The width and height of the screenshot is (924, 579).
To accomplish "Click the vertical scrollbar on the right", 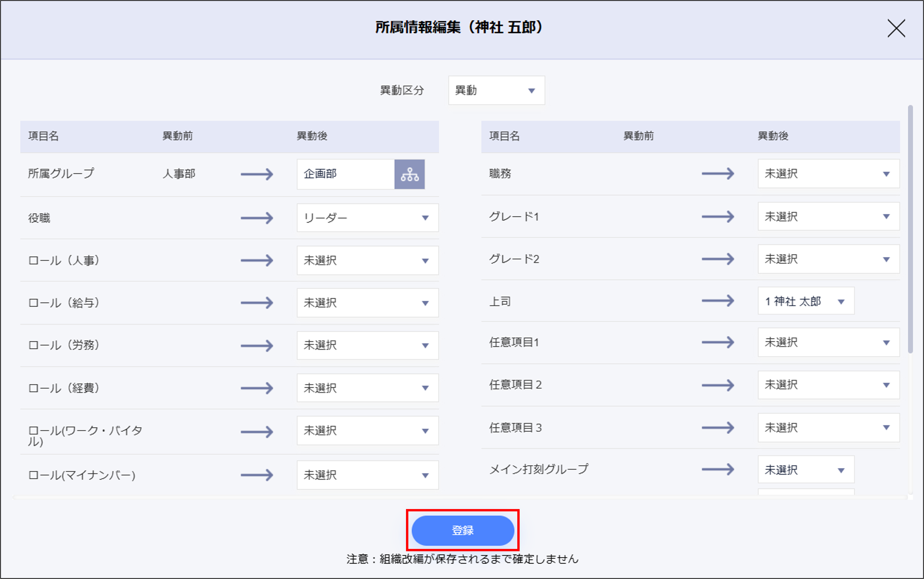I will 910,230.
